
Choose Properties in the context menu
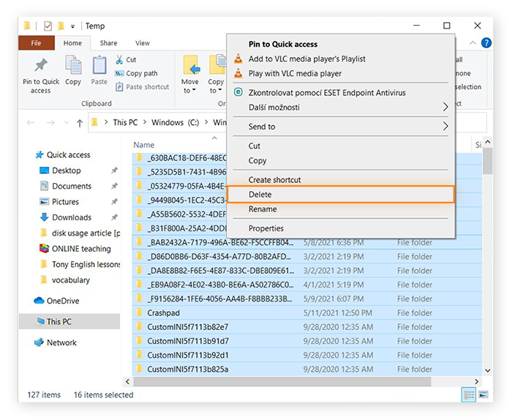click(341, 228)
